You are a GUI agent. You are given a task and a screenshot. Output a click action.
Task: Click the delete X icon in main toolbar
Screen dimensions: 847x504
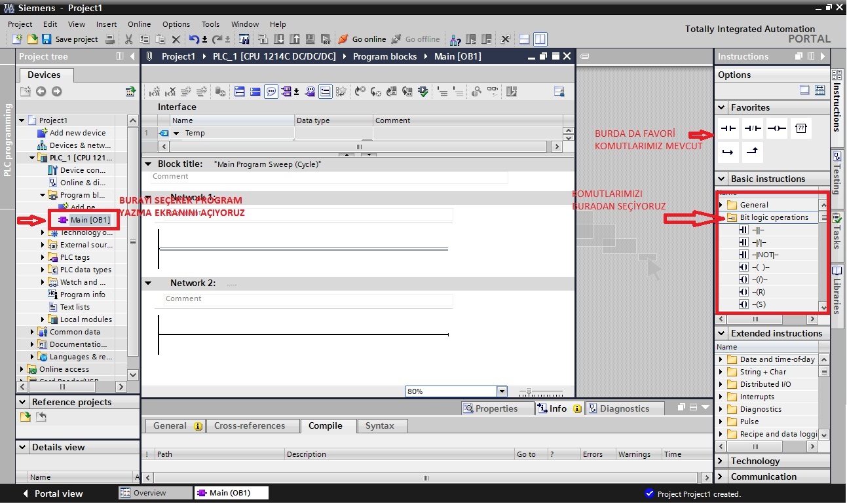176,39
